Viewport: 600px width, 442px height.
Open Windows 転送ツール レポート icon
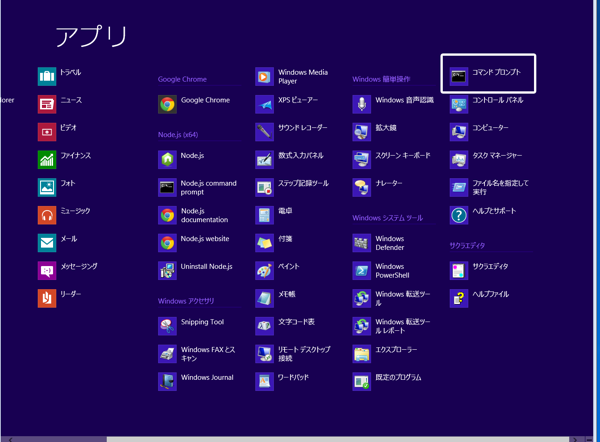[x=362, y=326]
